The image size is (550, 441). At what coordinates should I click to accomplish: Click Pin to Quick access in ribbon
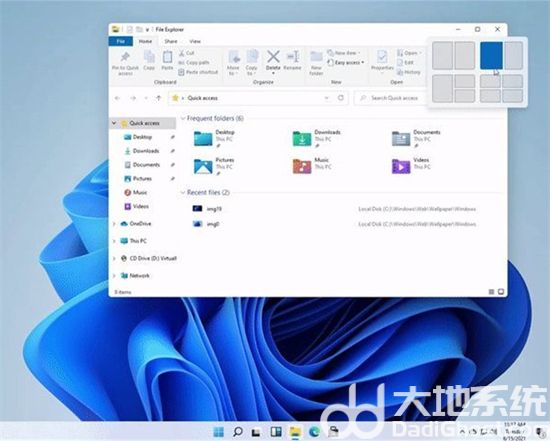[125, 63]
